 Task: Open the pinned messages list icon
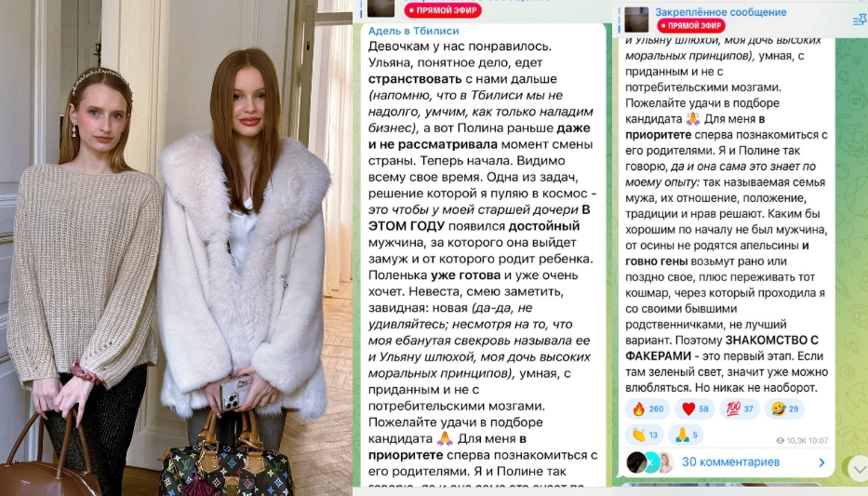tap(860, 20)
